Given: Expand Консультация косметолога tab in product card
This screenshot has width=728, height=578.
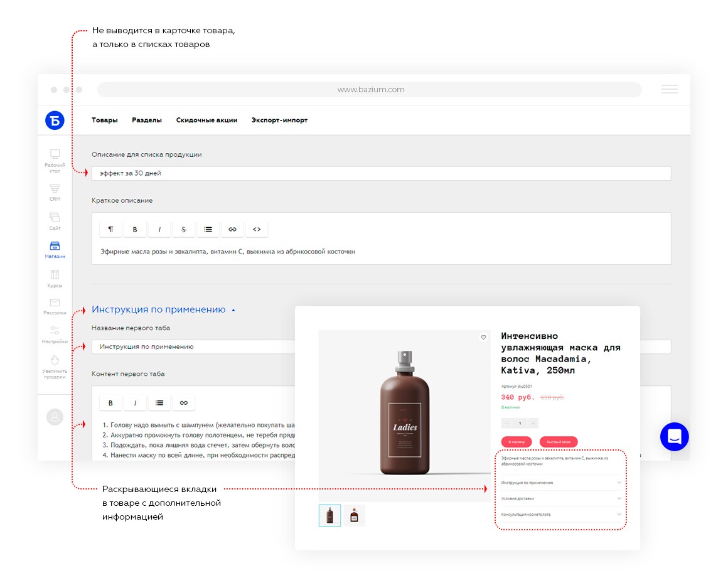Looking at the screenshot, I should (561, 515).
